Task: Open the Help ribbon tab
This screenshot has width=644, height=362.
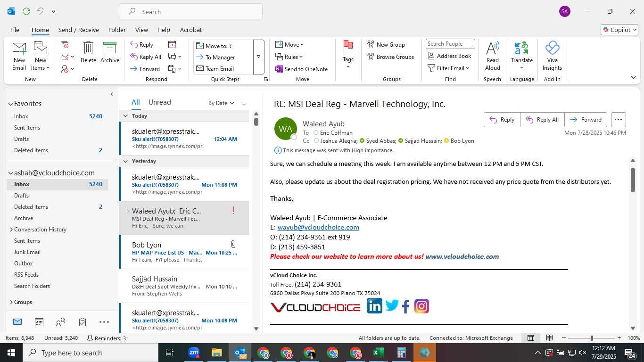Action: (x=164, y=30)
